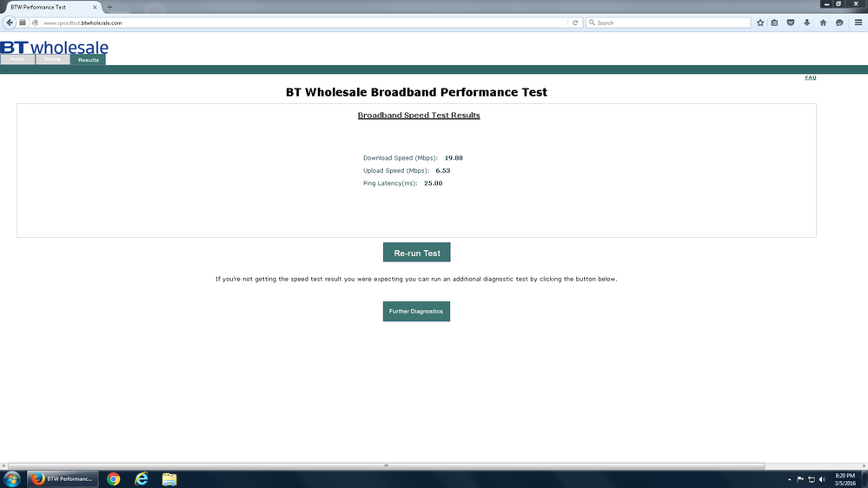The width and height of the screenshot is (868, 488).
Task: Open the Results tab on site
Action: point(88,60)
